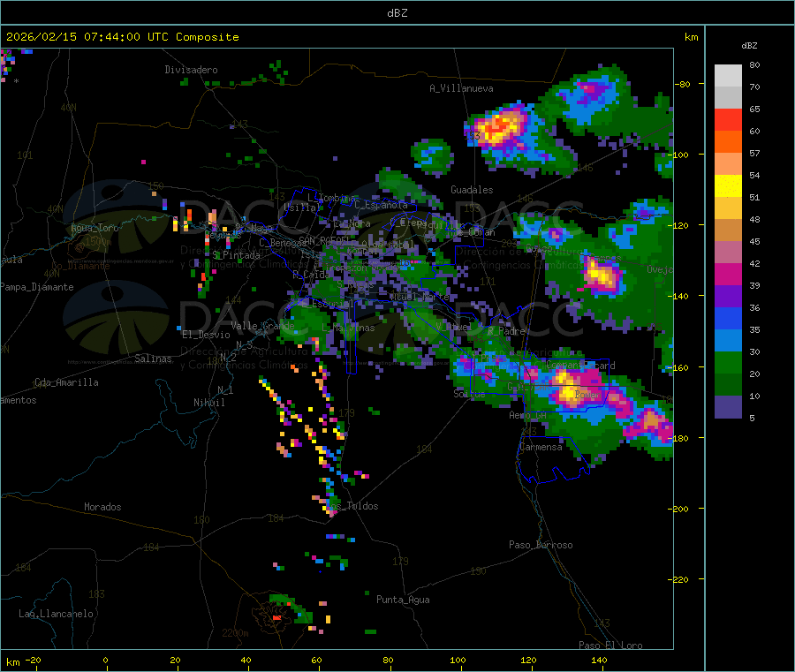Click the El_Desvio map label
This screenshot has width=795, height=672.
coord(206,335)
